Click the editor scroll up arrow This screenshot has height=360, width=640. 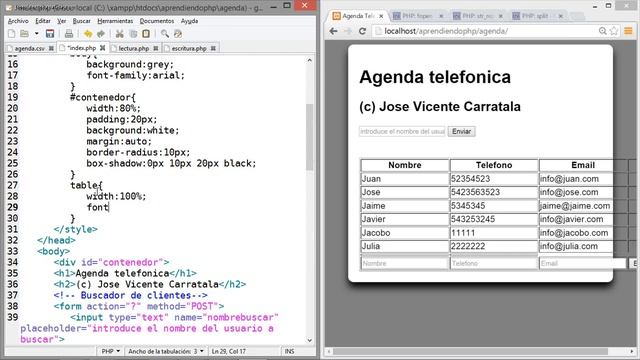[309, 60]
